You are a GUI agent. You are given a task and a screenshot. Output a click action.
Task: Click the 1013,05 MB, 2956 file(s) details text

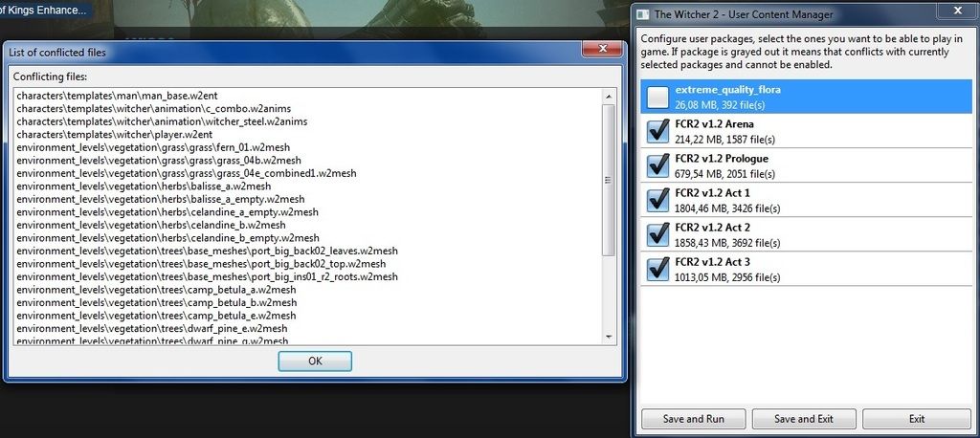point(727,276)
